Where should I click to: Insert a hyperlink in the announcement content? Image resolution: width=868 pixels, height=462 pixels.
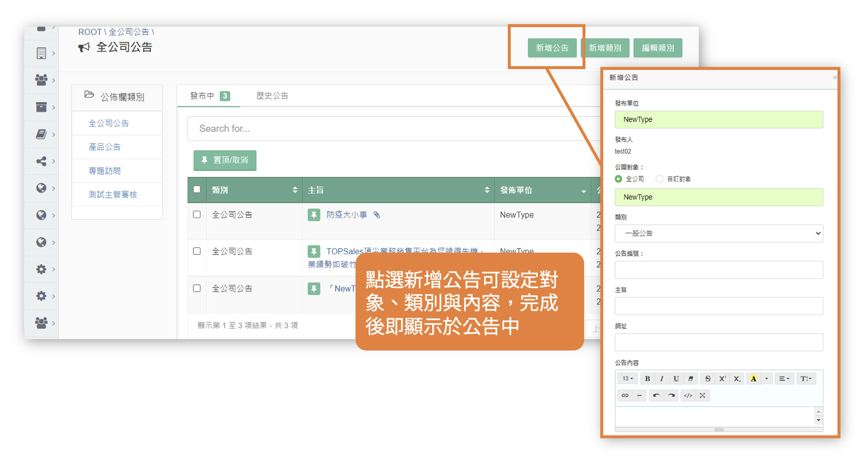tap(625, 395)
